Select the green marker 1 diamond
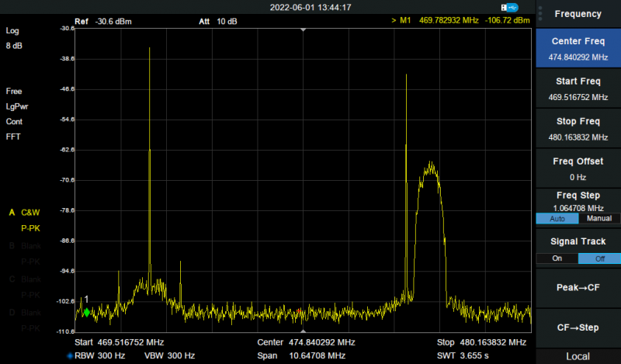Image resolution: width=621 pixels, height=364 pixels. coord(87,313)
